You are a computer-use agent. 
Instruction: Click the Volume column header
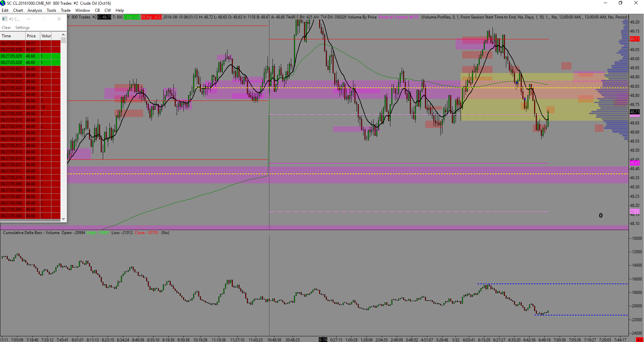click(x=46, y=36)
